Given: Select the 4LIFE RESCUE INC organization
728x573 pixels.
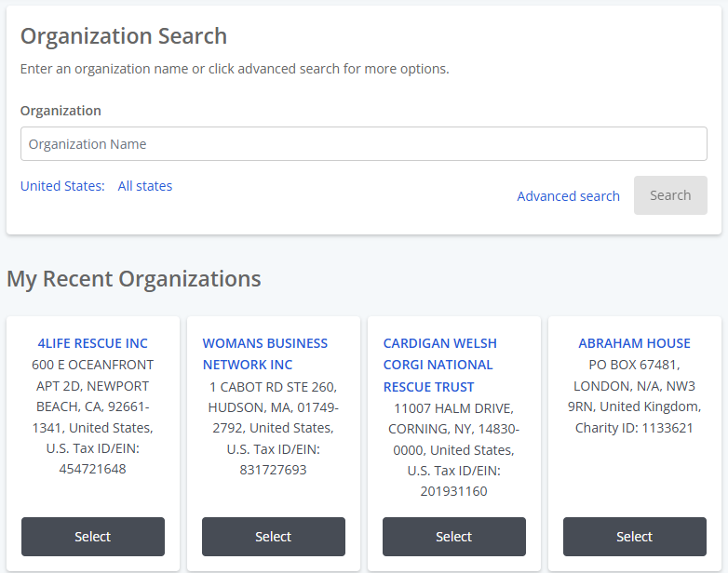Looking at the screenshot, I should coord(93,537).
